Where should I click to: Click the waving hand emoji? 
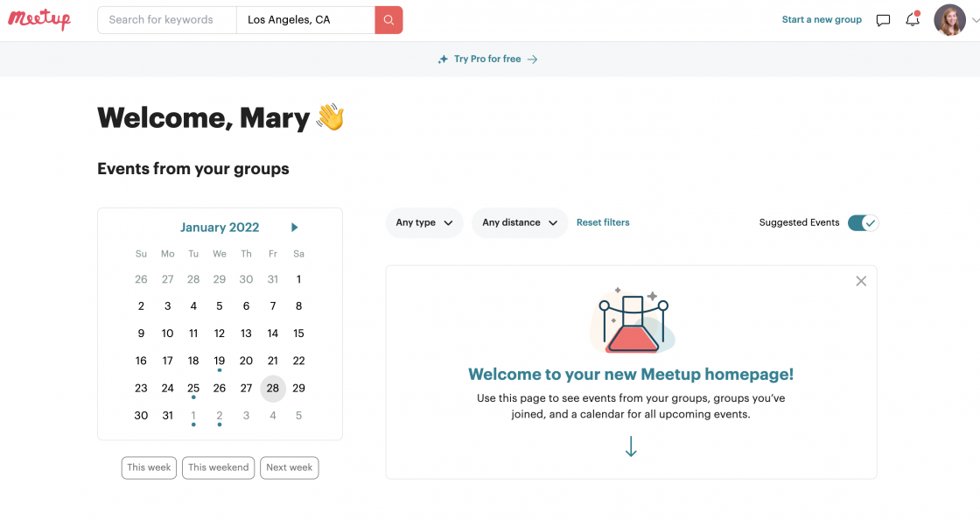[331, 117]
